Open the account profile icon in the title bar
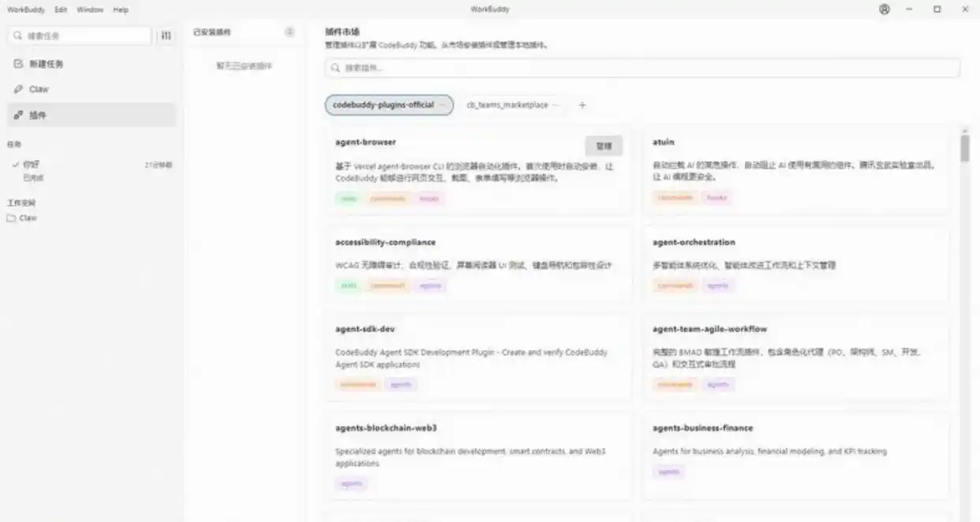980x522 pixels. 885,9
